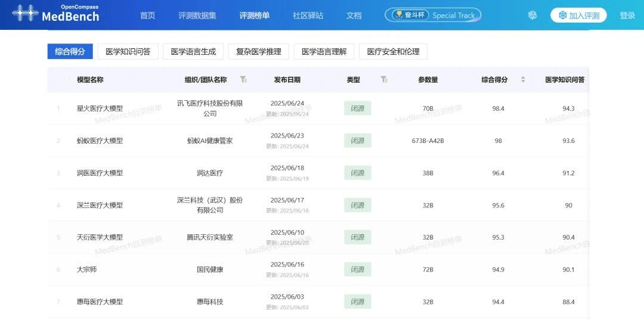The height and width of the screenshot is (320, 644).
Task: Select the 大宗师 model name
Action: point(86,269)
